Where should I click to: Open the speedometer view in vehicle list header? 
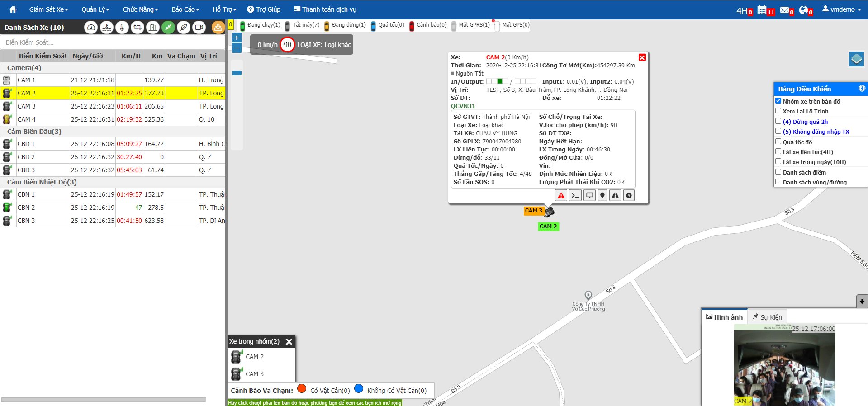[x=91, y=28]
